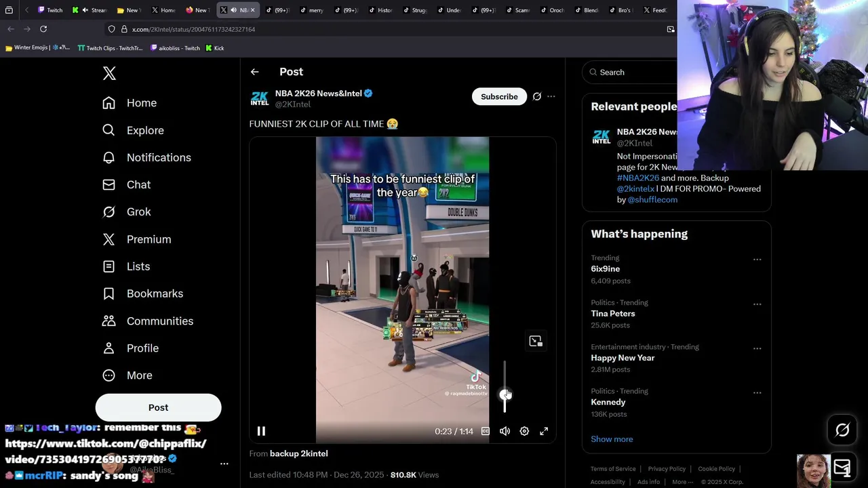Image resolution: width=868 pixels, height=488 pixels.
Task: Open aikobliss - Twitch bookmark
Action: [x=175, y=48]
